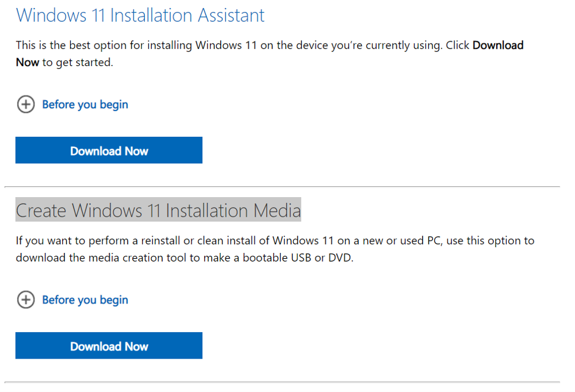The image size is (575, 392).
Task: Click divider line below second Download Now button
Action: click(282, 382)
